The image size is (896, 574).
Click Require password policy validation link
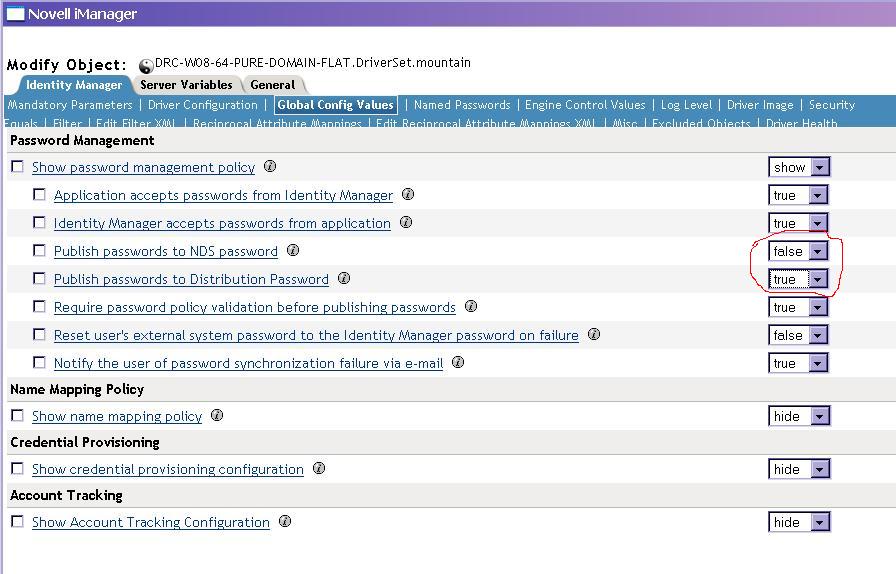255,308
